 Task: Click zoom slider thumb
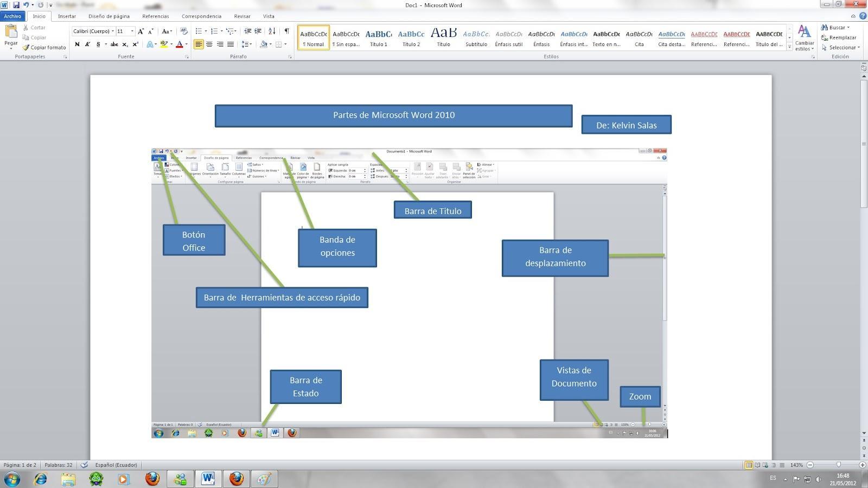[839, 465]
